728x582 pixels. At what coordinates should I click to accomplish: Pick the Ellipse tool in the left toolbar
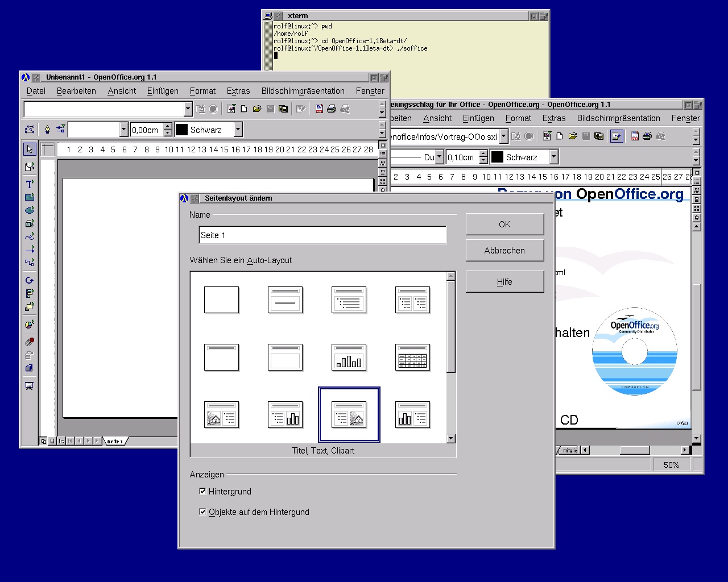click(30, 210)
